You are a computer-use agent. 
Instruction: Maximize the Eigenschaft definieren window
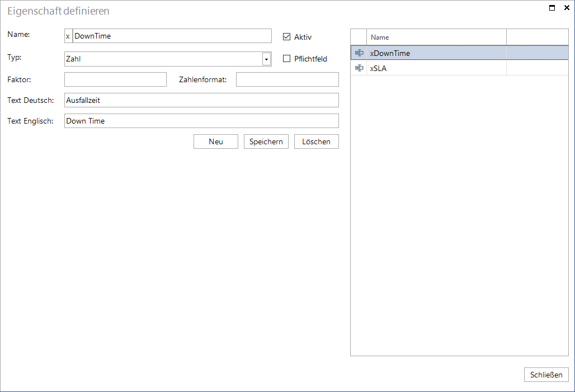(552, 8)
